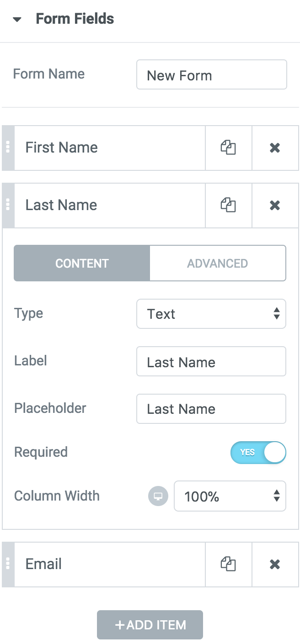Delete the Last Name field

click(x=275, y=206)
